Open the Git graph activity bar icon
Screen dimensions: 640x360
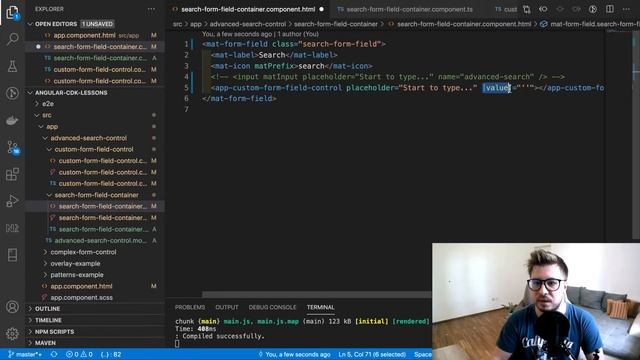pyautogui.click(x=13, y=93)
